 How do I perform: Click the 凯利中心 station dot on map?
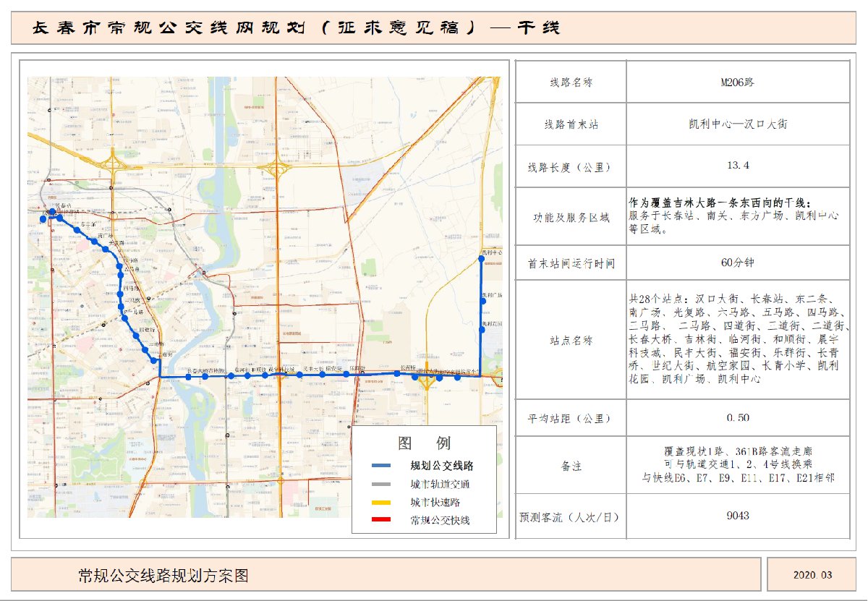click(x=482, y=259)
